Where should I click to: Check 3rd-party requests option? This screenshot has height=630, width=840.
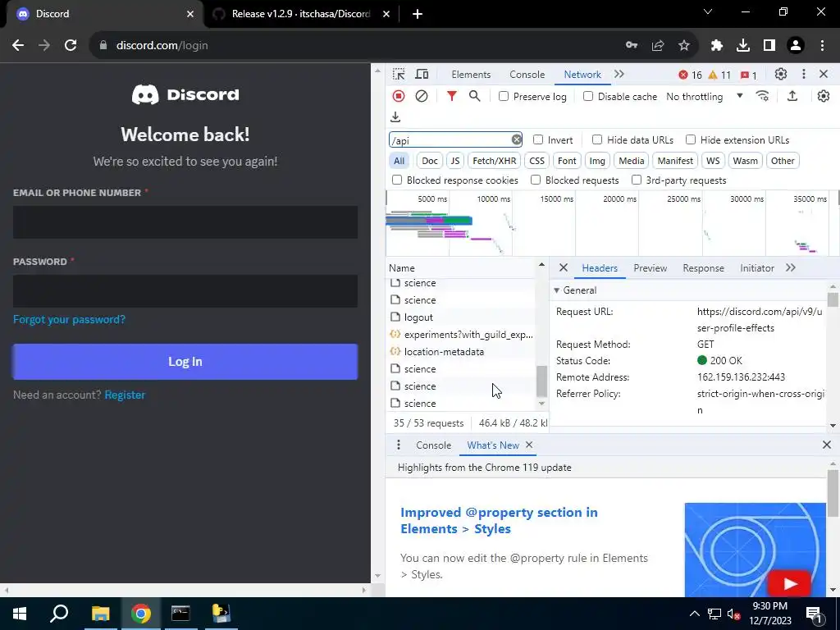(637, 180)
